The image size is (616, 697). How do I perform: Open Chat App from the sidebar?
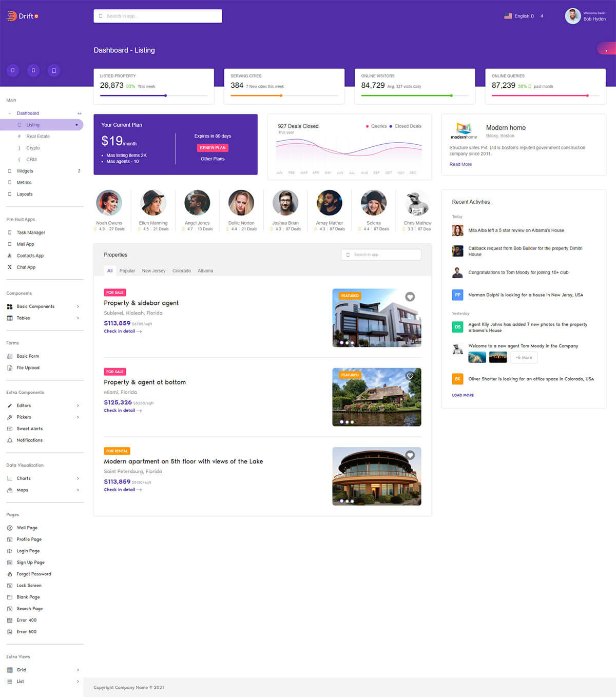point(26,267)
